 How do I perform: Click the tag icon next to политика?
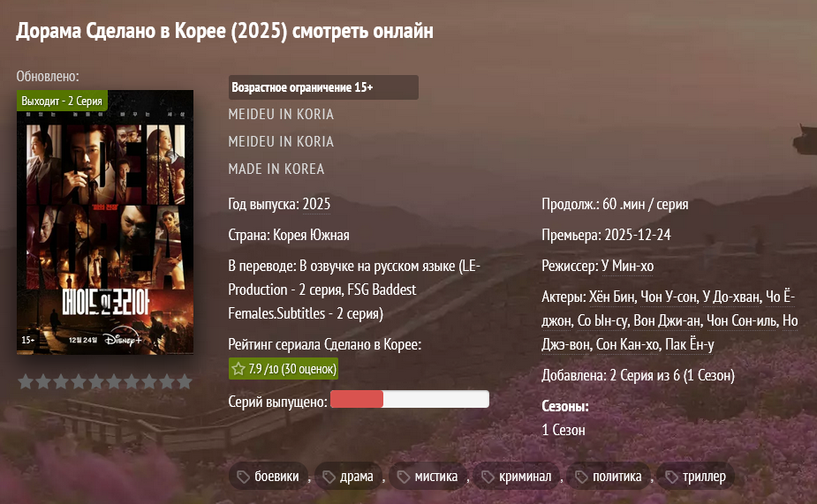click(581, 477)
